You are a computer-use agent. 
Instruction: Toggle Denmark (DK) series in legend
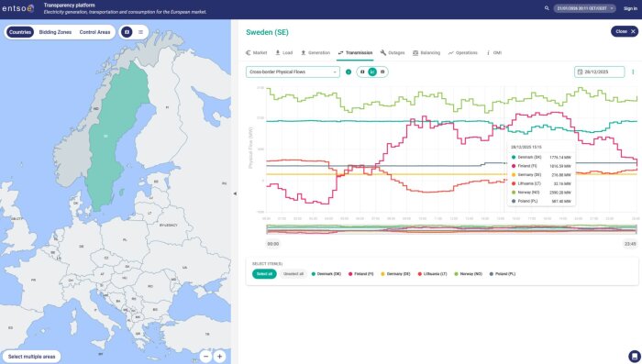pyautogui.click(x=327, y=274)
